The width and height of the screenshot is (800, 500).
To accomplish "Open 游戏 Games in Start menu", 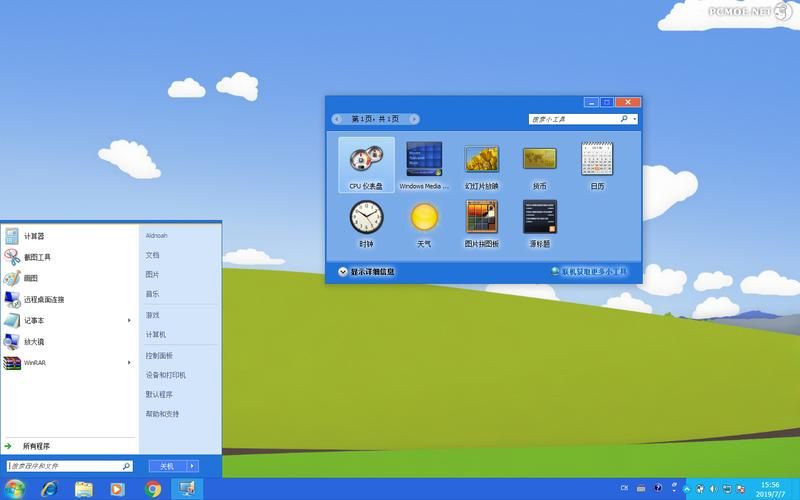I will tap(152, 315).
